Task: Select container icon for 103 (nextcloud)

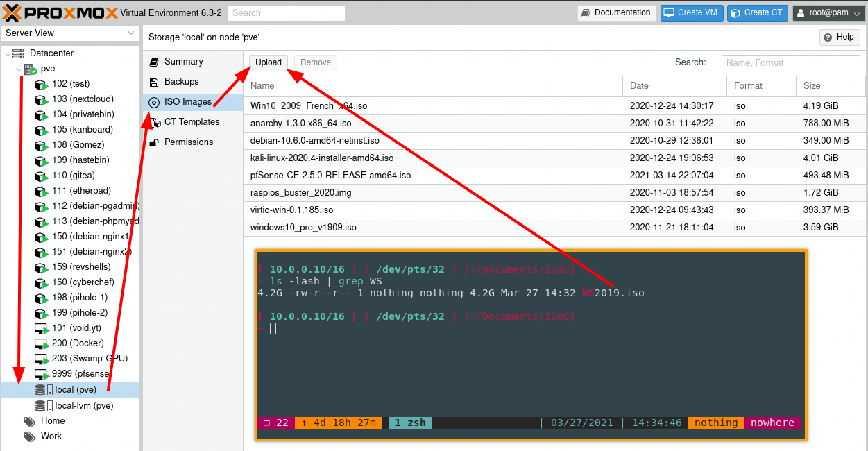Action: [42, 99]
